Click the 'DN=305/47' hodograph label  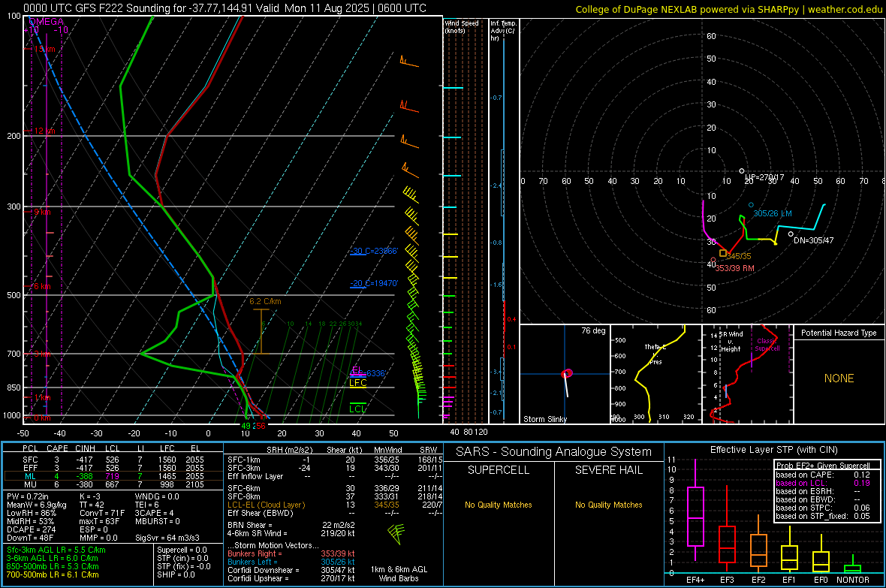pyautogui.click(x=814, y=240)
